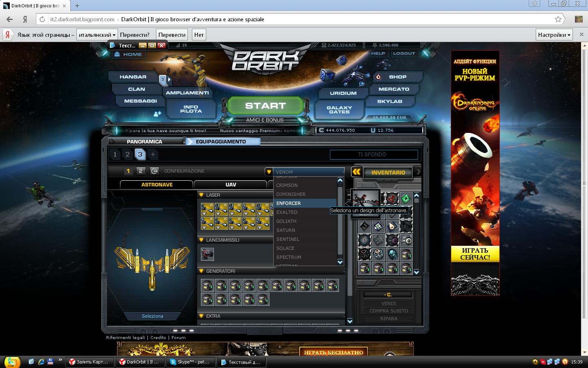Click the browser address bar

click(x=300, y=19)
